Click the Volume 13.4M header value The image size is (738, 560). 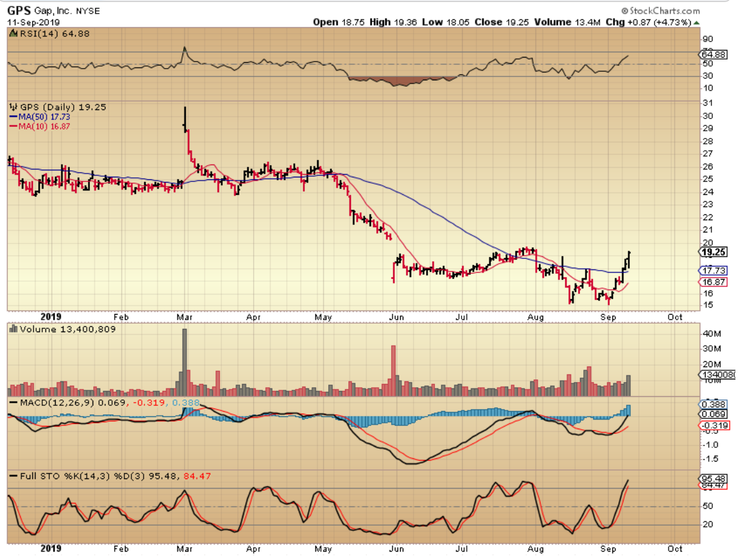(567, 22)
